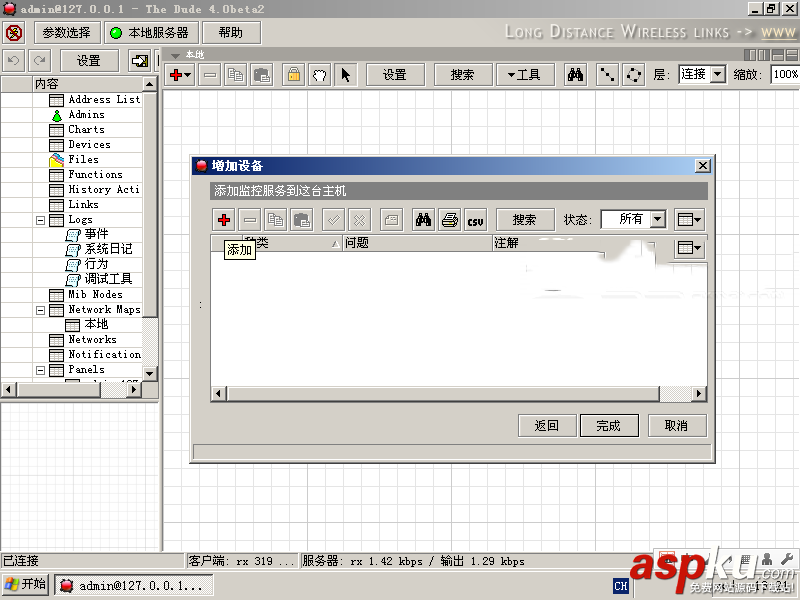Select the arrow Pointer tool in map toolbar

(x=345, y=75)
